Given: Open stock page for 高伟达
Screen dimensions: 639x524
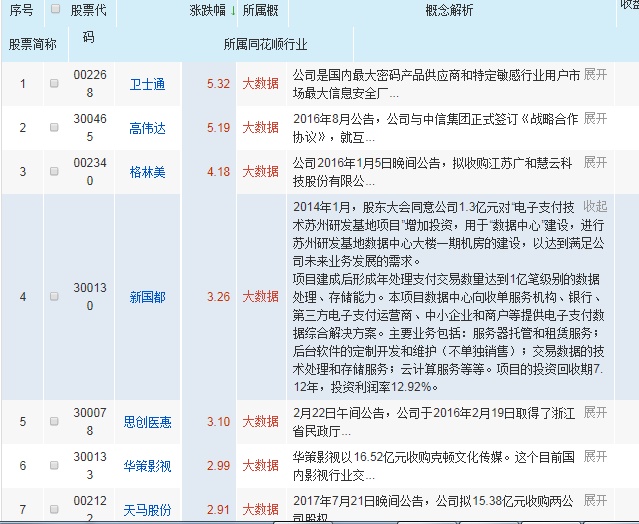Looking at the screenshot, I should tap(148, 128).
